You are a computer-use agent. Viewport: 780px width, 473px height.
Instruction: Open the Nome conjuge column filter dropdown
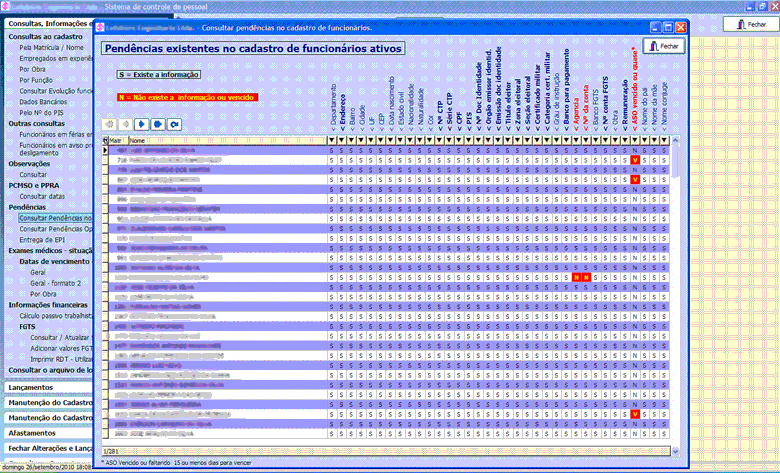(664, 141)
